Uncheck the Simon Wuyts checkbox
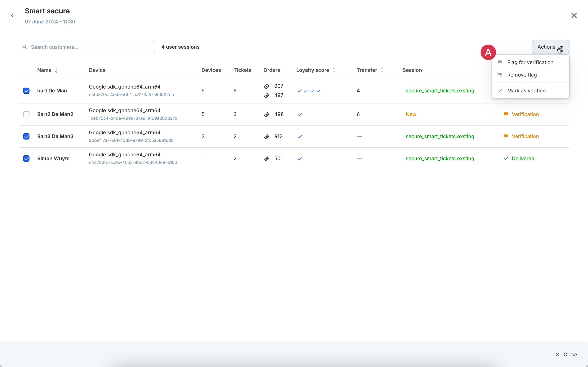This screenshot has width=588, height=367. 26,159
